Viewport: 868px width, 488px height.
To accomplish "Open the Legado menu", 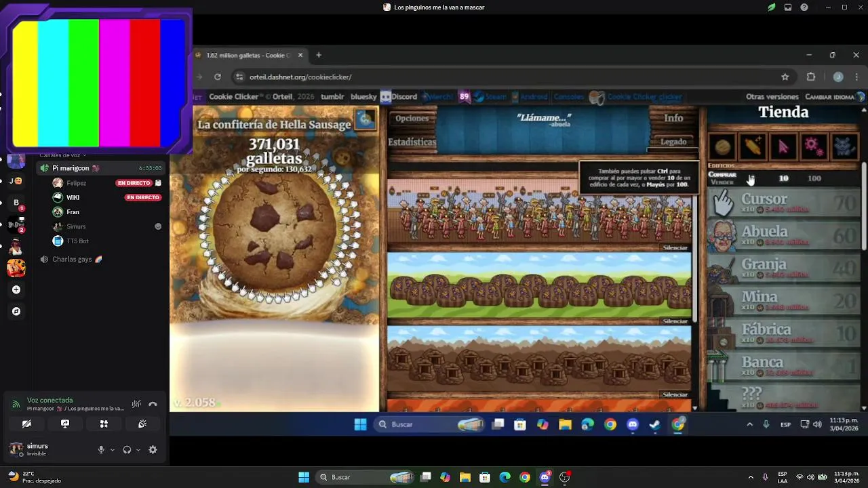I will tap(673, 142).
